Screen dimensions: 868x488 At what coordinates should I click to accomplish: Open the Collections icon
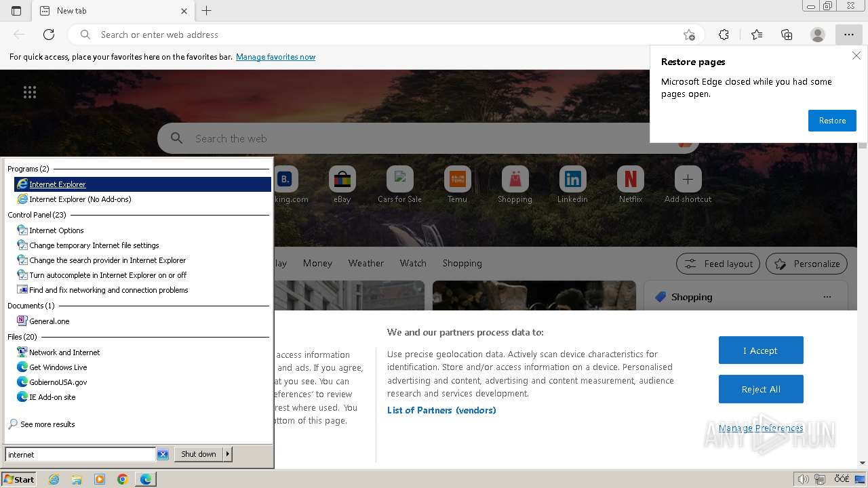[787, 35]
